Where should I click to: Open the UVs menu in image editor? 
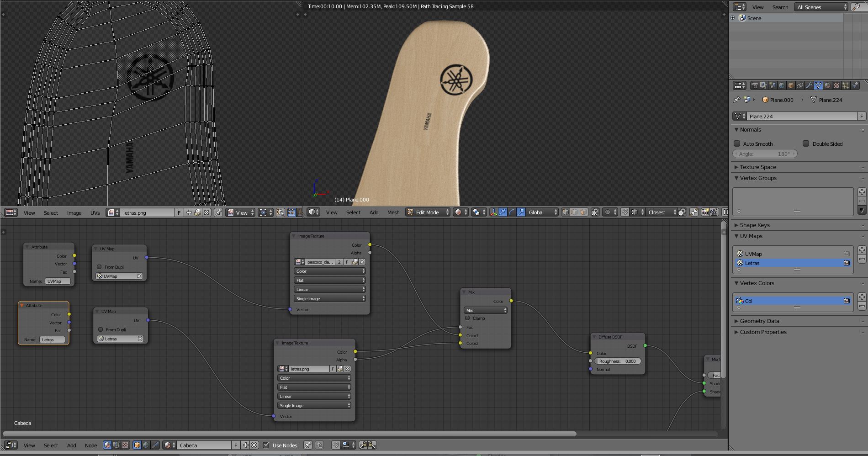coord(95,212)
